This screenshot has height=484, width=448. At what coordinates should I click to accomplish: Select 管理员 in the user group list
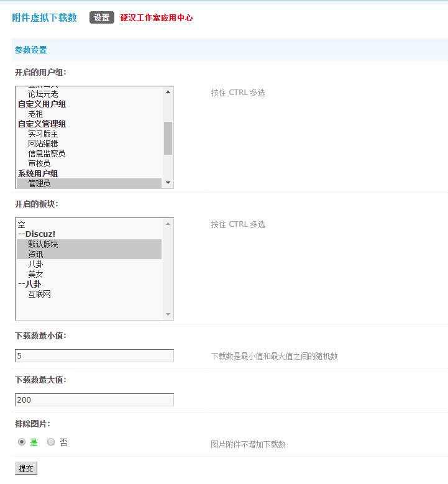(x=39, y=183)
